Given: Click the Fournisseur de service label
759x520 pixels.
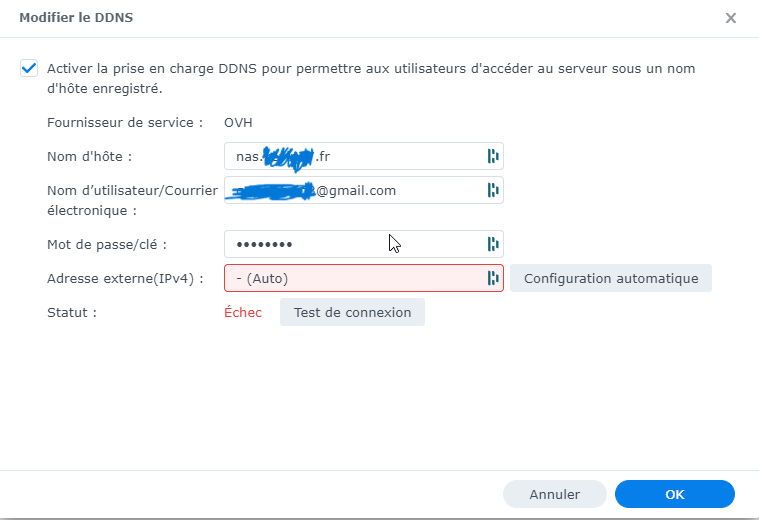Looking at the screenshot, I should pyautogui.click(x=125, y=123).
